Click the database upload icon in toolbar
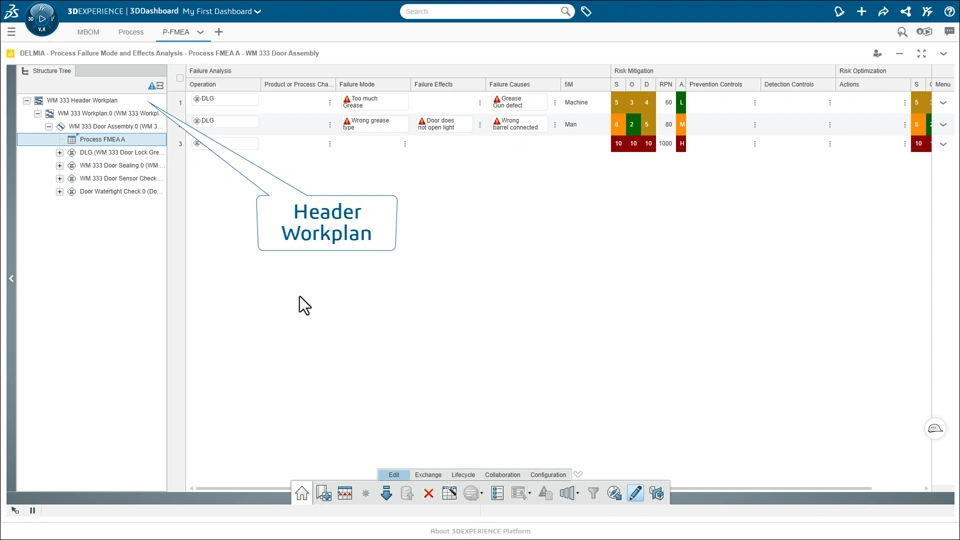The height and width of the screenshot is (540, 960). click(407, 493)
